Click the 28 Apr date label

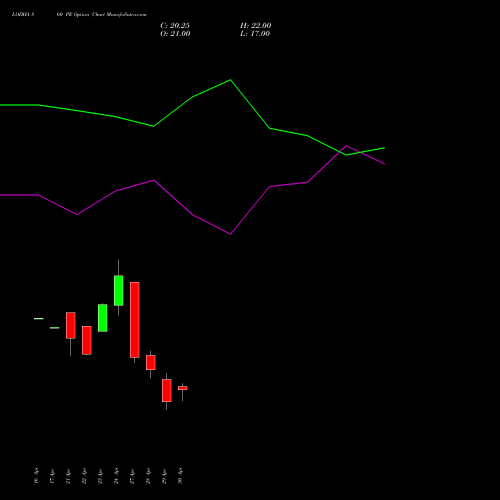[x=148, y=476]
